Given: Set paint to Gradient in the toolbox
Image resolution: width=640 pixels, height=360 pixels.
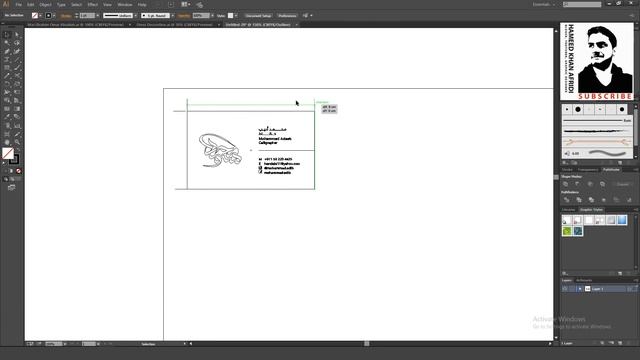Looking at the screenshot, I should (x=11, y=171).
